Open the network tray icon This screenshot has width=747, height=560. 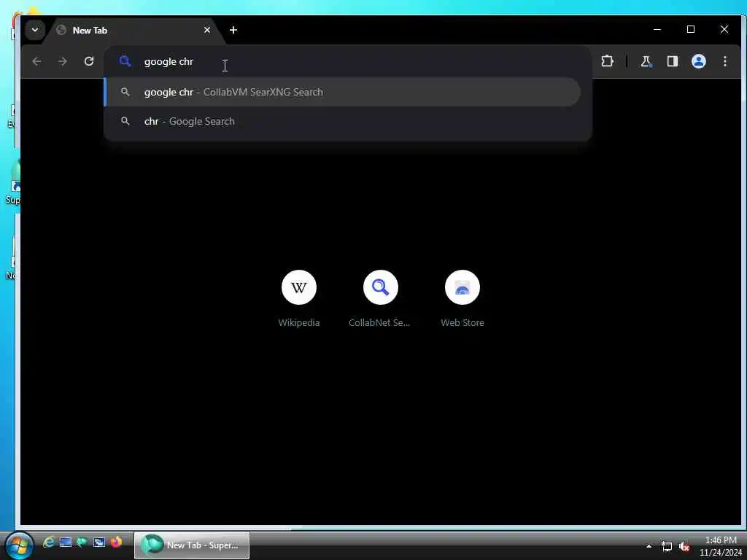(x=667, y=546)
